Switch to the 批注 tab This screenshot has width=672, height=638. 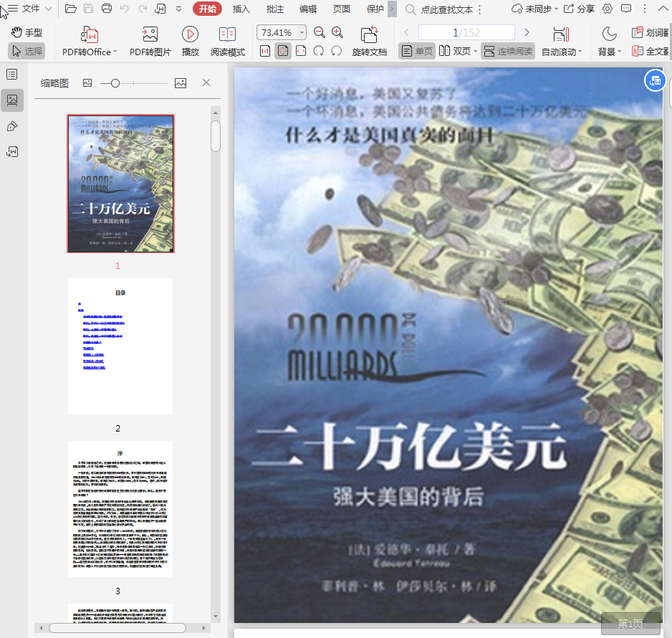point(274,9)
